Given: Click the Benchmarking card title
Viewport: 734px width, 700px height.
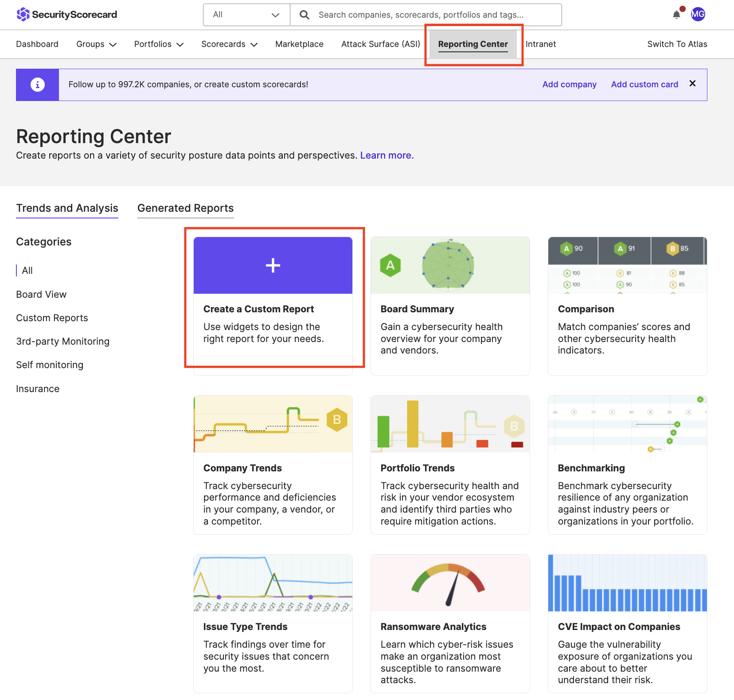Looking at the screenshot, I should [x=591, y=468].
